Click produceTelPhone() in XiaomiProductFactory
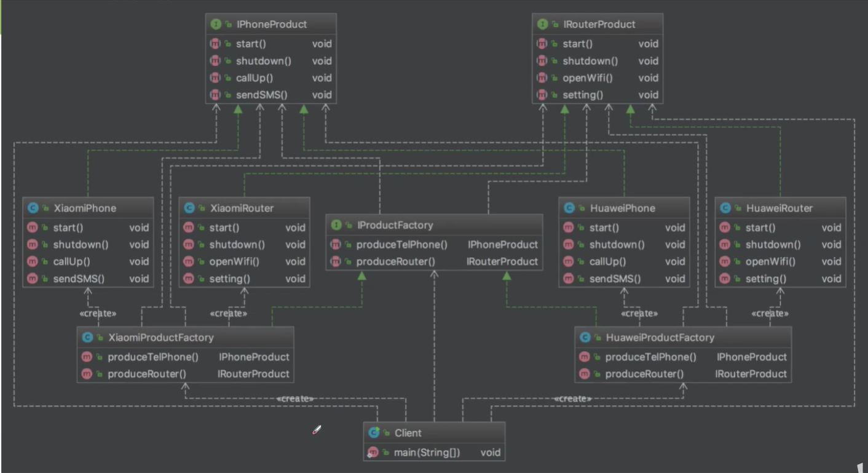 (x=153, y=357)
